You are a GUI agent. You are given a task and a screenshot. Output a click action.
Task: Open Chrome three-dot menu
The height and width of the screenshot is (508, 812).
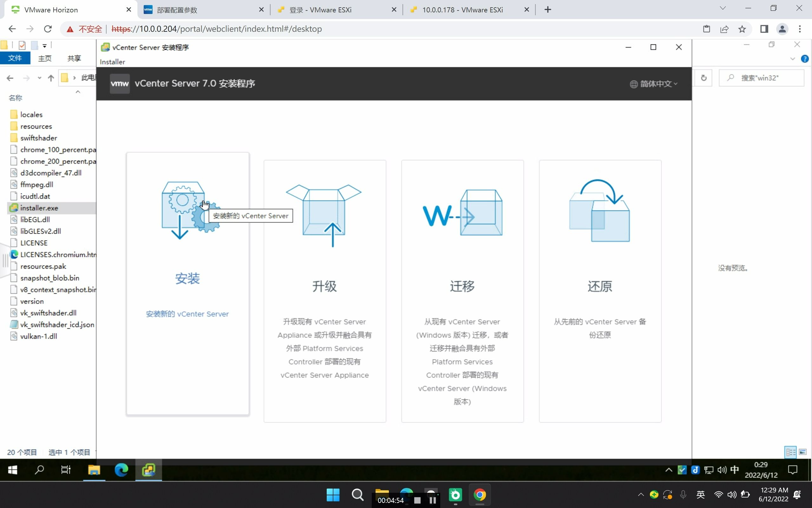click(800, 29)
